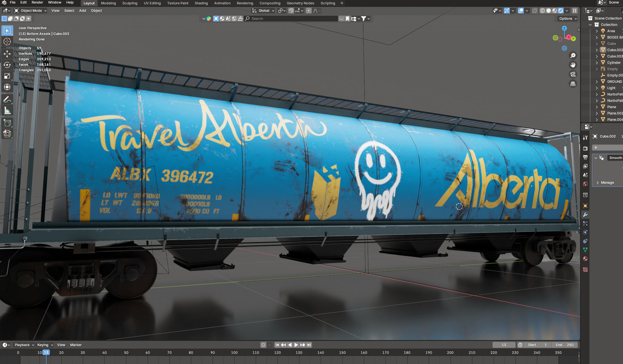Activate the Transform tool
Image resolution: width=623 pixels, height=364 pixels.
(x=7, y=87)
